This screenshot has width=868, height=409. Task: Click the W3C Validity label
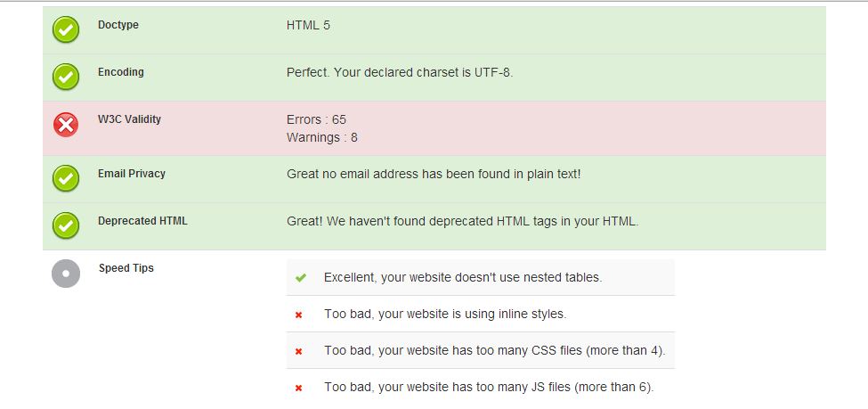click(129, 119)
